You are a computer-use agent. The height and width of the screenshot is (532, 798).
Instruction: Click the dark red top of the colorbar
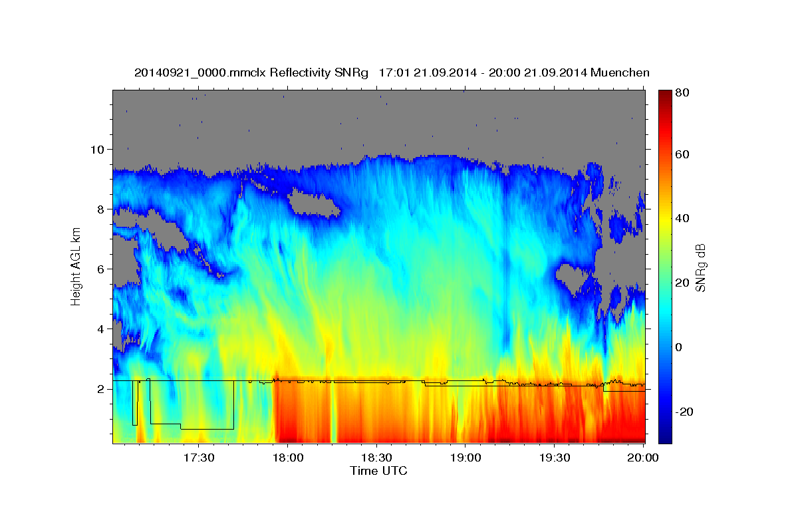click(664, 95)
